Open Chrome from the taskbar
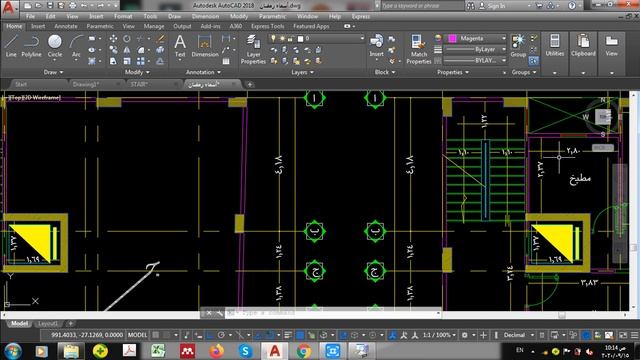 (303, 351)
